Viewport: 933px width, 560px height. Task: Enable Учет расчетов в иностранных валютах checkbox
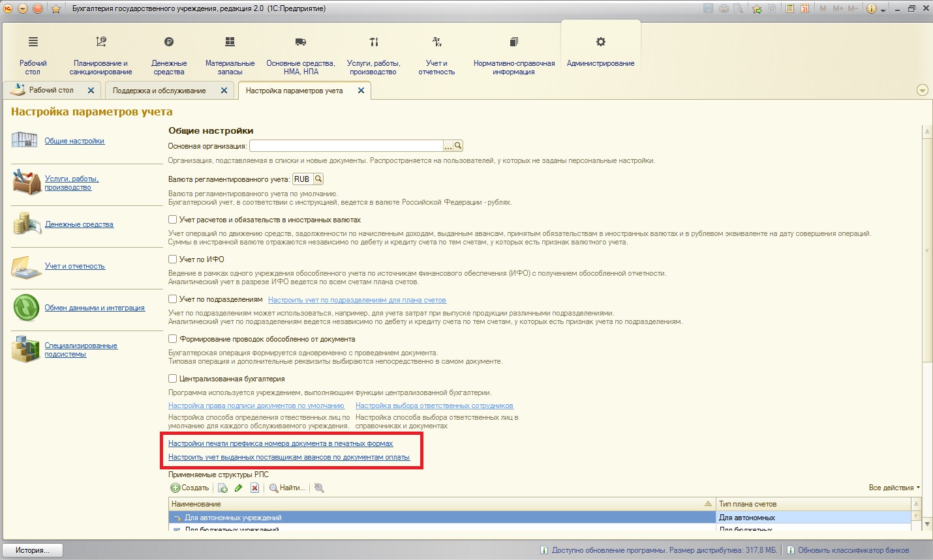coord(173,220)
